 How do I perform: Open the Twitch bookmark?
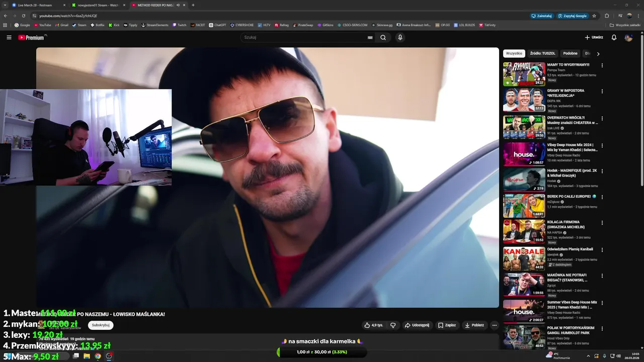pos(179,25)
